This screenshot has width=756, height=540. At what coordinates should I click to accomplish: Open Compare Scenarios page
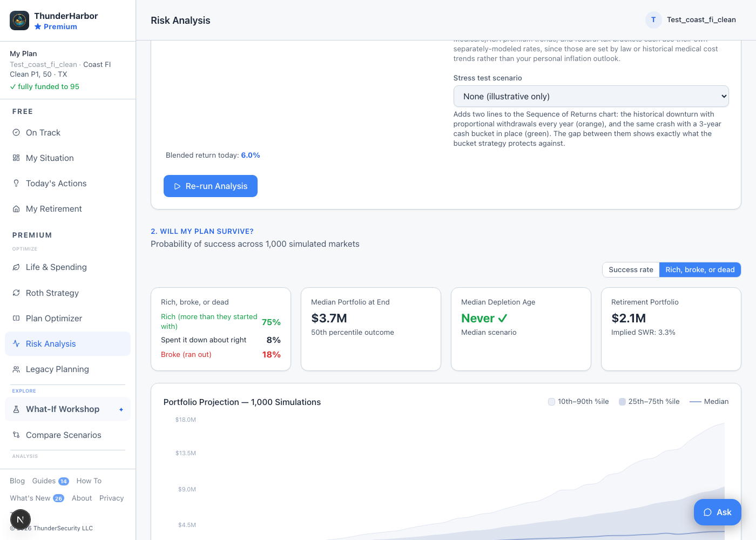point(67,435)
